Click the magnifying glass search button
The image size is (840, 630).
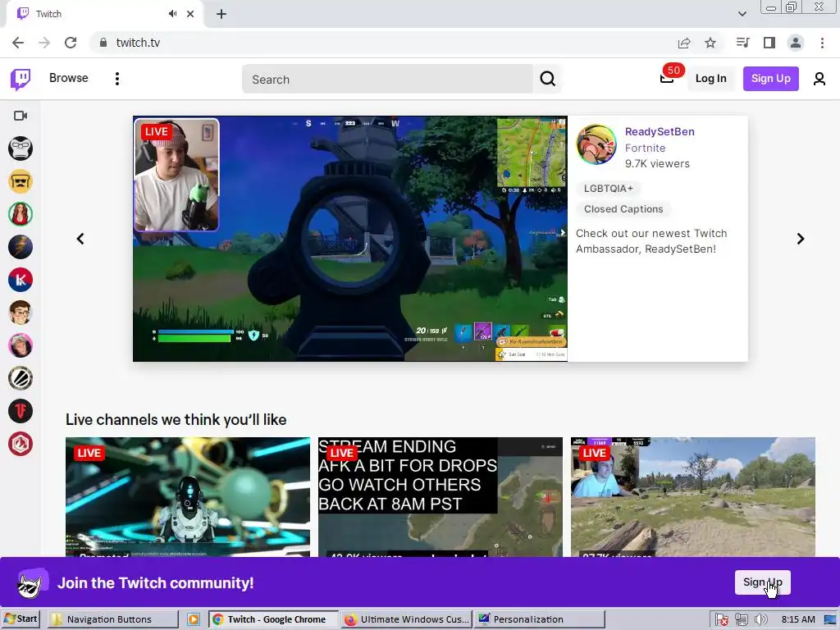pyautogui.click(x=547, y=80)
